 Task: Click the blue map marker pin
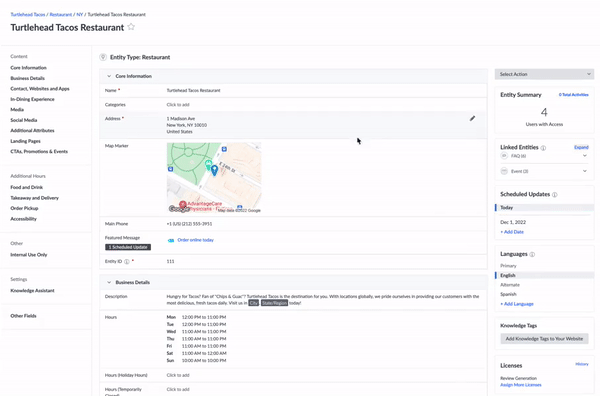click(x=214, y=170)
